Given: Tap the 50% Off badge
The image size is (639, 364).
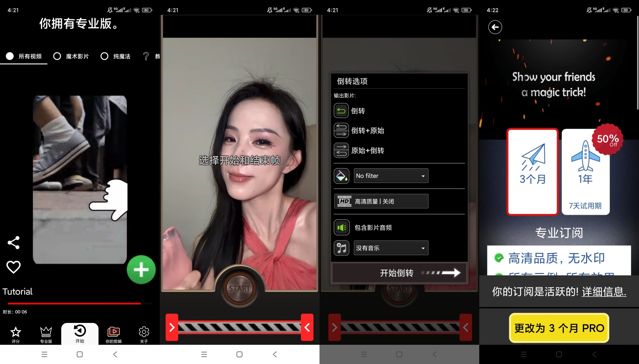Looking at the screenshot, I should pyautogui.click(x=608, y=140).
